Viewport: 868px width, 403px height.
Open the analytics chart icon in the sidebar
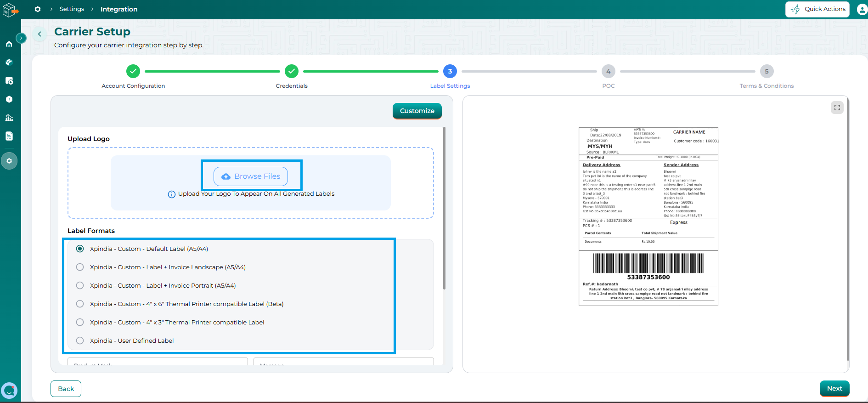(9, 118)
